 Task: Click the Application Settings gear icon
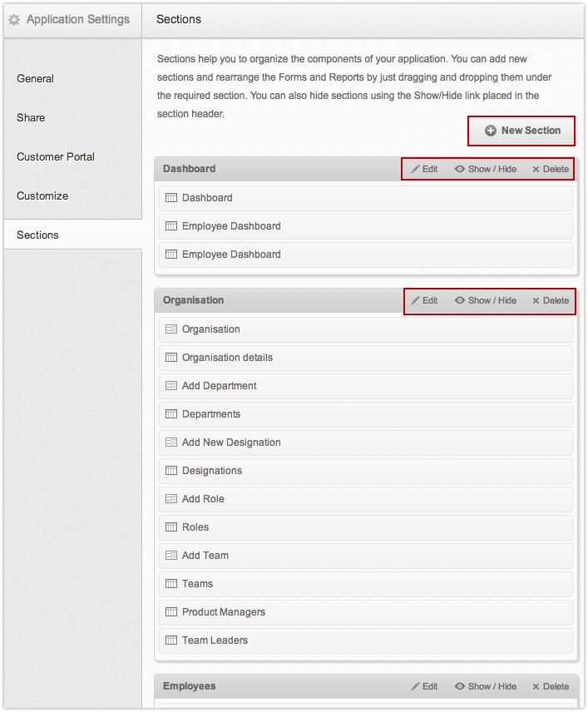tap(13, 19)
